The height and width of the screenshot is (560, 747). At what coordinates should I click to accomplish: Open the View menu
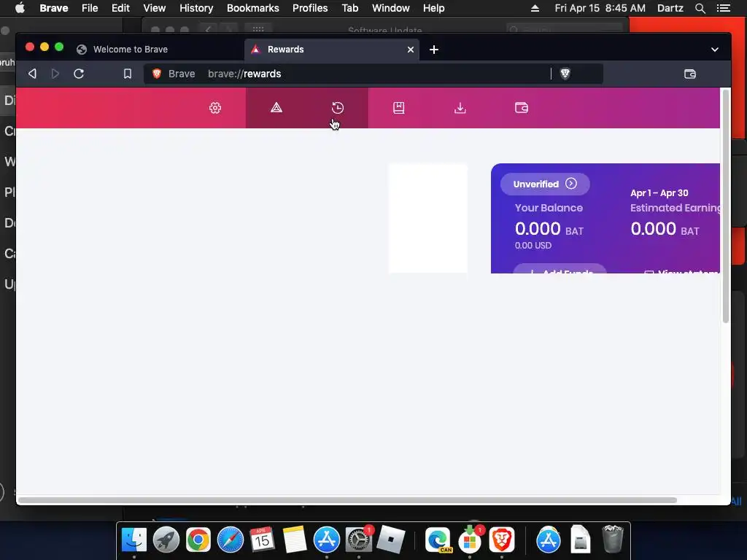click(x=155, y=8)
